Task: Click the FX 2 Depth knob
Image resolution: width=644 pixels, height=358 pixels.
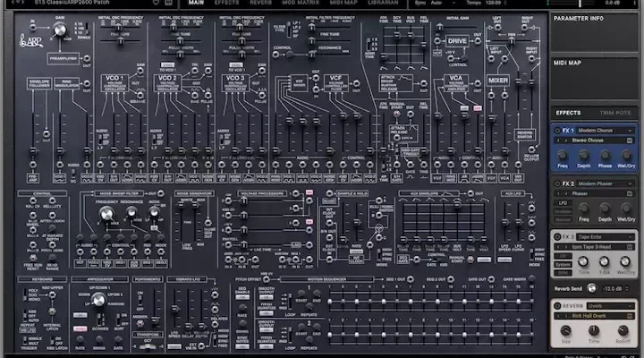Action: coord(605,209)
